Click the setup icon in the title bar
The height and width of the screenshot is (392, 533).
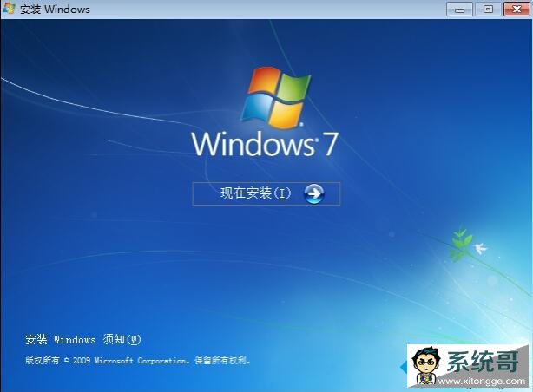[x=10, y=9]
